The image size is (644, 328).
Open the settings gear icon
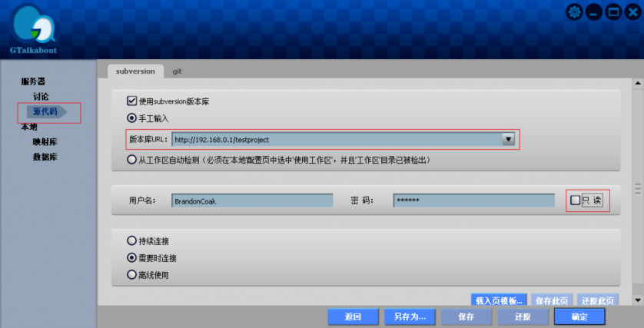(x=574, y=12)
